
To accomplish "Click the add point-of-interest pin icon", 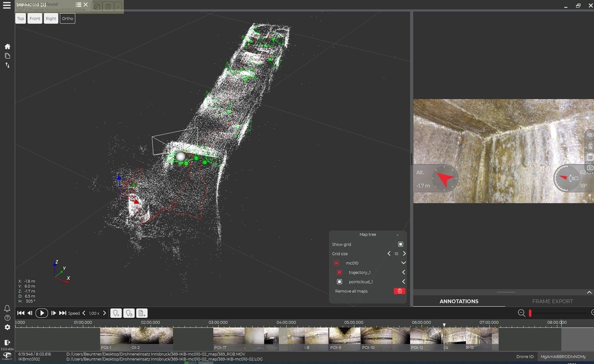I will pos(116,313).
